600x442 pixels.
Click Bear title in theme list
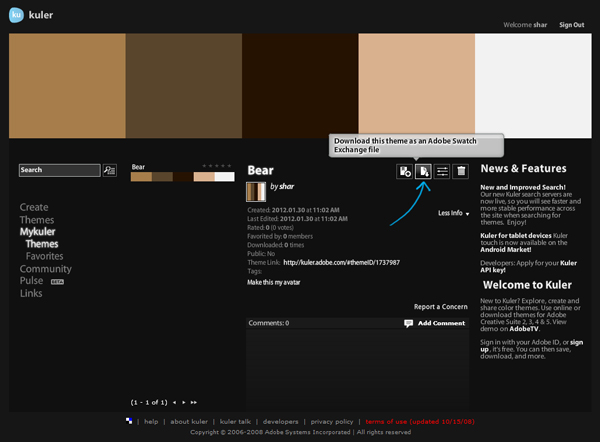pyautogui.click(x=138, y=167)
